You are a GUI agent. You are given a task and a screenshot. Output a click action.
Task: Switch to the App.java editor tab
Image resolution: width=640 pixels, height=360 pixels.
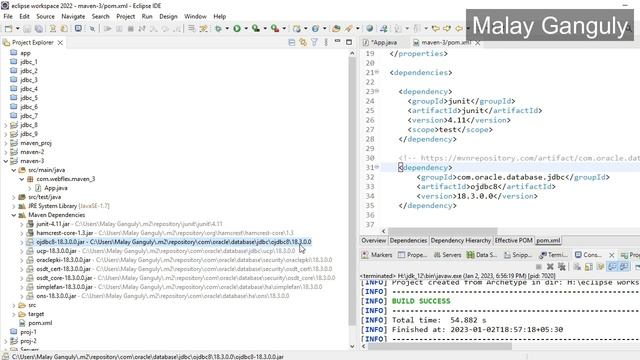click(x=384, y=42)
